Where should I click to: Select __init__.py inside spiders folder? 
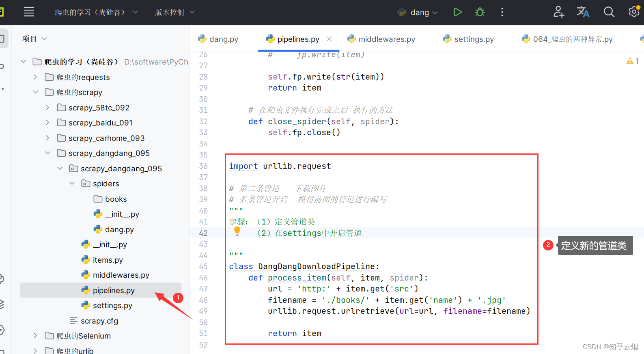116,214
